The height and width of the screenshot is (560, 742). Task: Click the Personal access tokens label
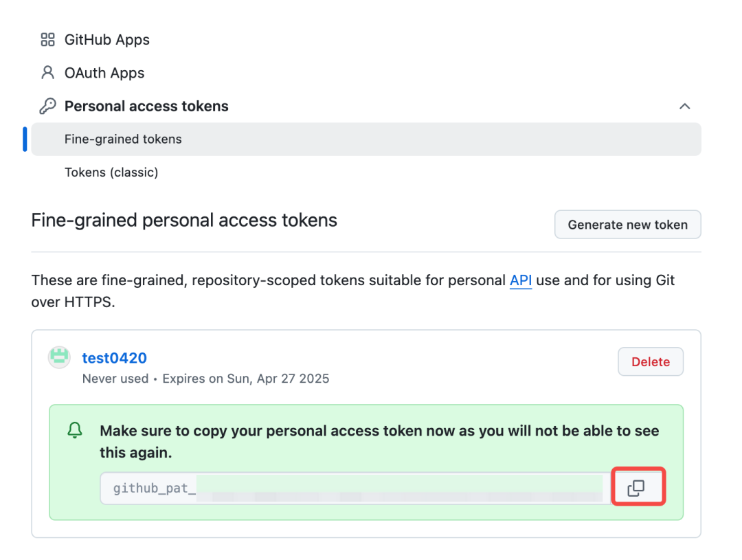pyautogui.click(x=146, y=107)
